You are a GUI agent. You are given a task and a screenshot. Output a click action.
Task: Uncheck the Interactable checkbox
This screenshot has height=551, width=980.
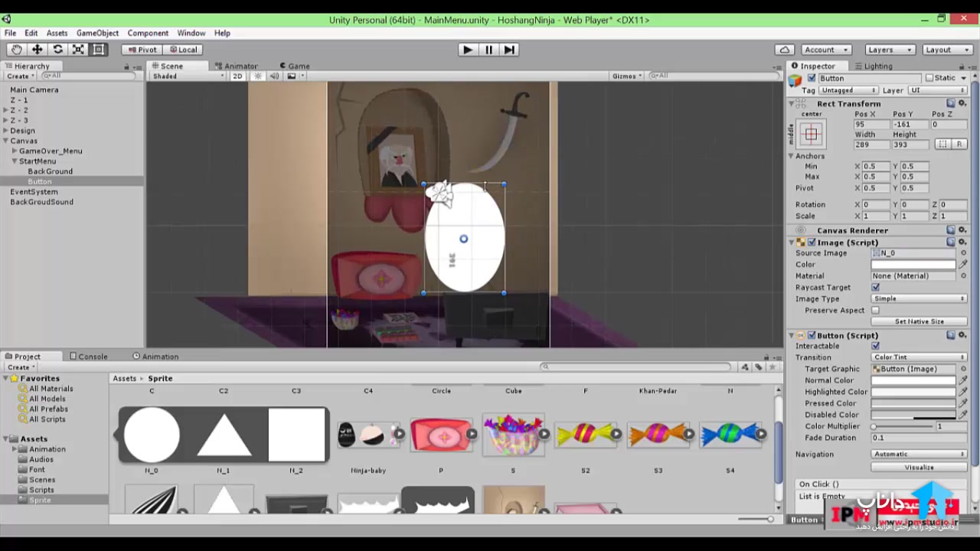(x=875, y=346)
